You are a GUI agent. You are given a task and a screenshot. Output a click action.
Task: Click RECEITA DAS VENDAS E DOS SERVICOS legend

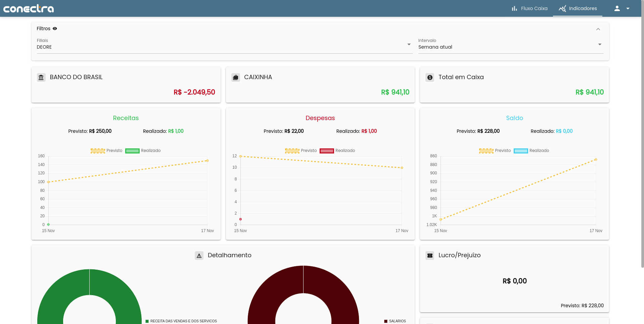[181, 321]
